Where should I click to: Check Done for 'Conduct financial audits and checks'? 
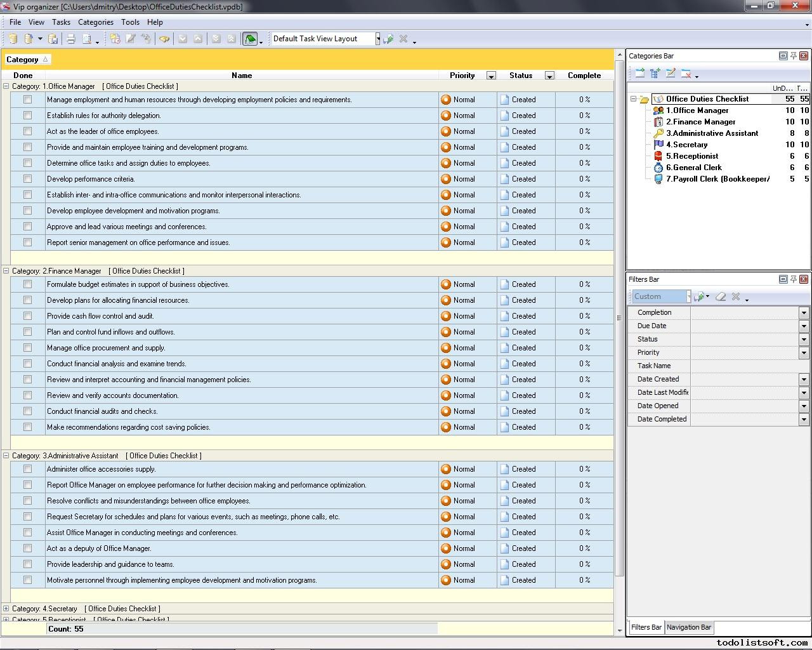tap(27, 411)
